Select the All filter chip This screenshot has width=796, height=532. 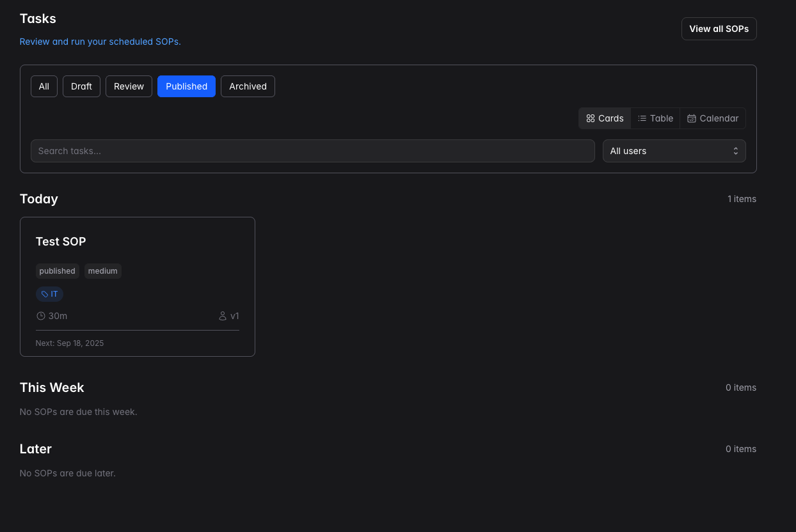44,86
